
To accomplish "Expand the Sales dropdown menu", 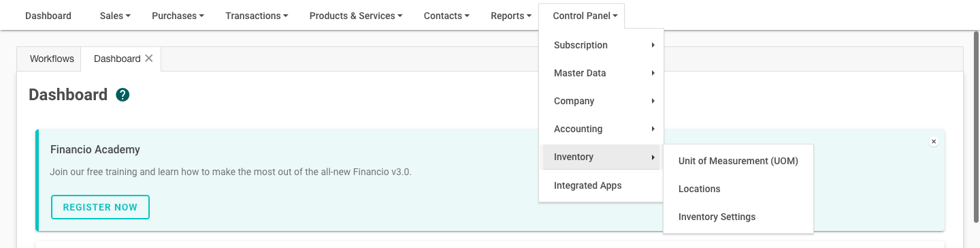I will click(115, 16).
